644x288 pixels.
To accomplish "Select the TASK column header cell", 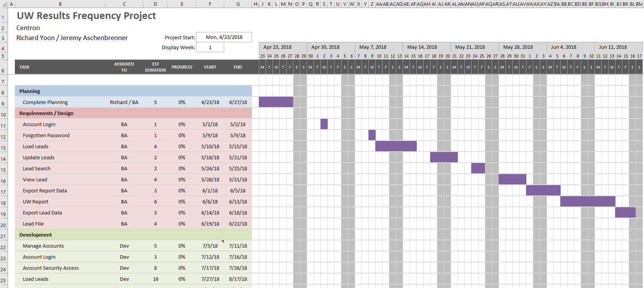I will tap(60, 67).
